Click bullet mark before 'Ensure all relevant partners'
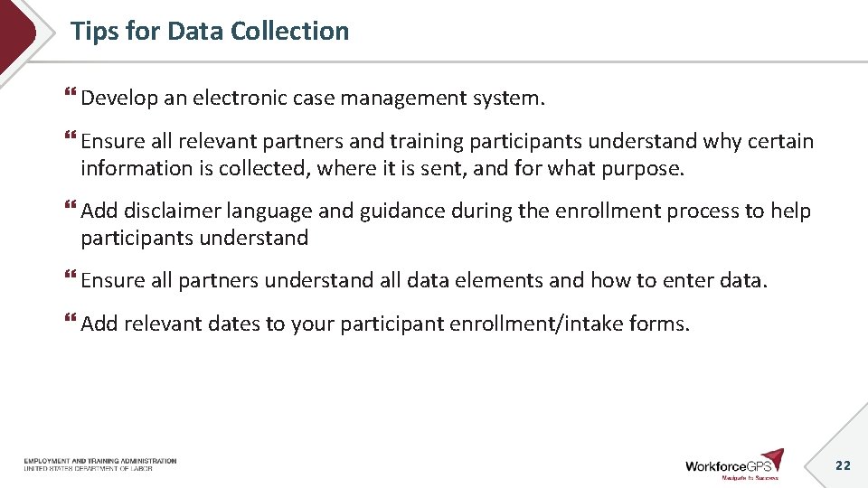The height and width of the screenshot is (488, 868). 71,135
